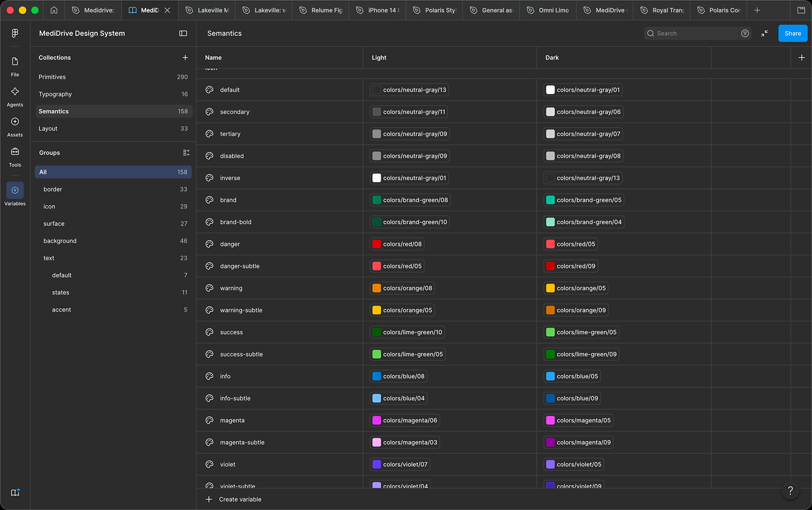Select the icon group
Image resolution: width=812 pixels, height=510 pixels.
(x=113, y=206)
